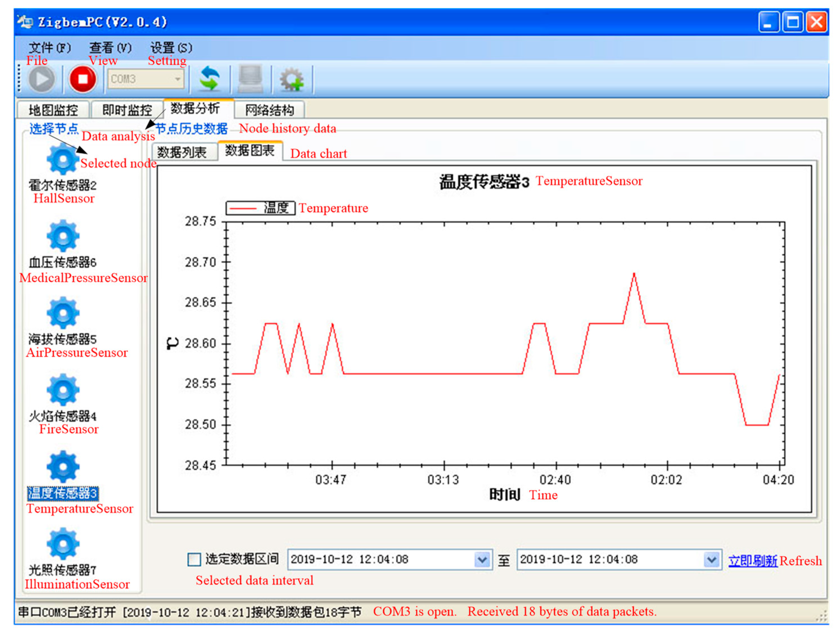This screenshot has width=840, height=634.
Task: Select the HallSensor 2 node icon
Action: coord(63,160)
